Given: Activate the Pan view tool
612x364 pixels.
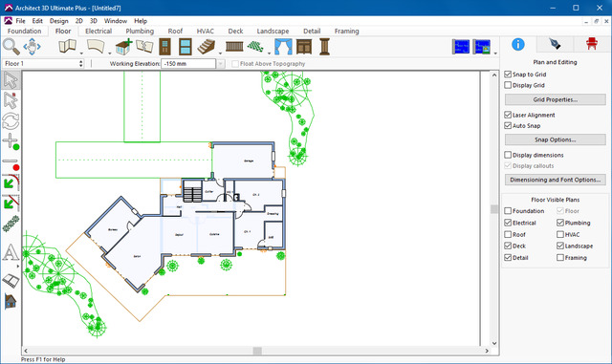Looking at the screenshot, I should click(32, 47).
